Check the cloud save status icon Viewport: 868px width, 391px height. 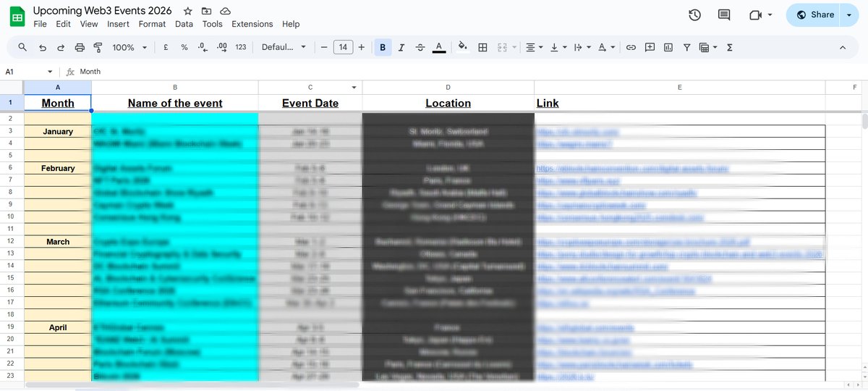[226, 12]
